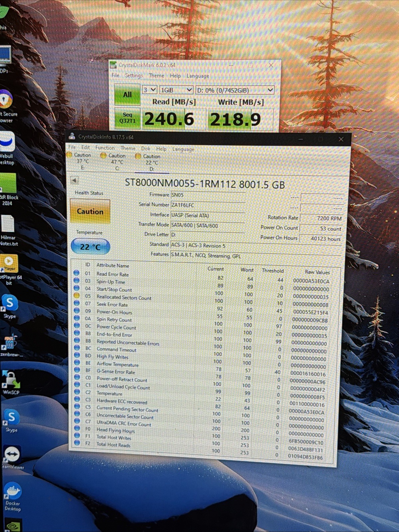Open the Settings menu in CrystalDiskMark
The height and width of the screenshot is (532, 399).
pos(134,76)
